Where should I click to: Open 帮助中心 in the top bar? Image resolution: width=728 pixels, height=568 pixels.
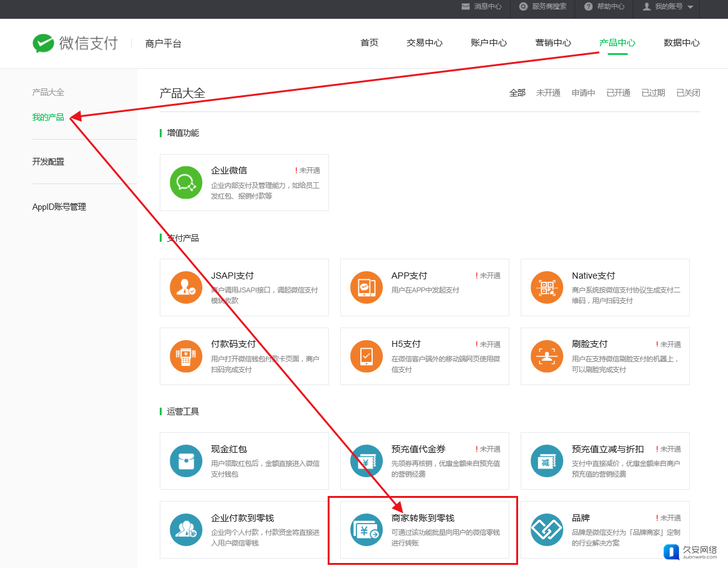pos(611,6)
